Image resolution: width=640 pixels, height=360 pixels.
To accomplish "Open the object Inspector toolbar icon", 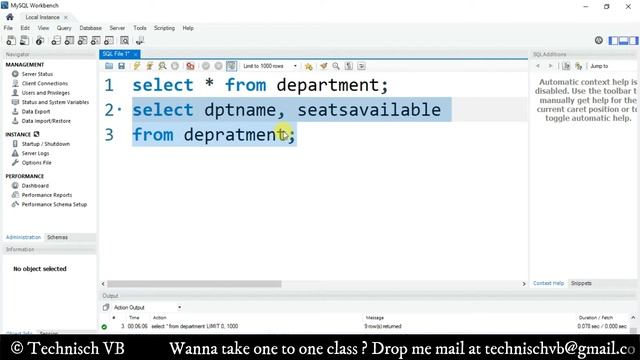I will tap(40, 40).
